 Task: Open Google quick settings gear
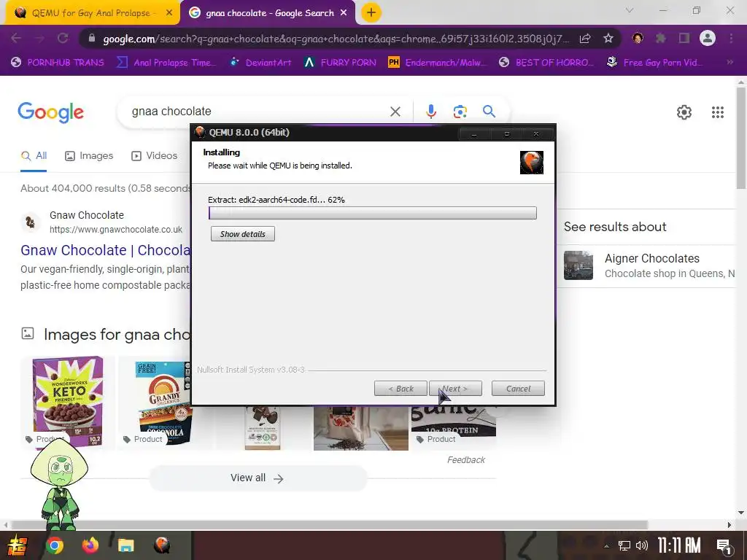tap(684, 112)
